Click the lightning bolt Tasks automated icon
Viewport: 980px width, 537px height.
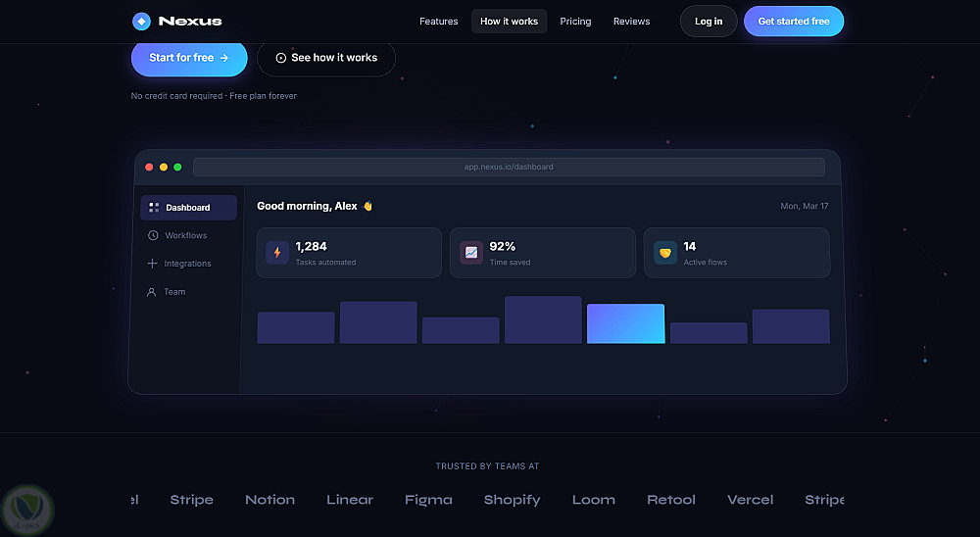coord(277,253)
